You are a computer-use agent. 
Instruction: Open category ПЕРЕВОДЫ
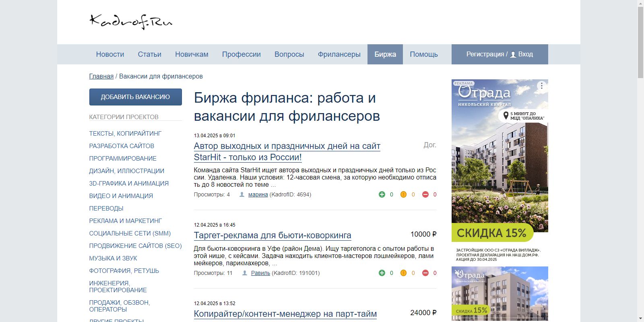click(106, 208)
